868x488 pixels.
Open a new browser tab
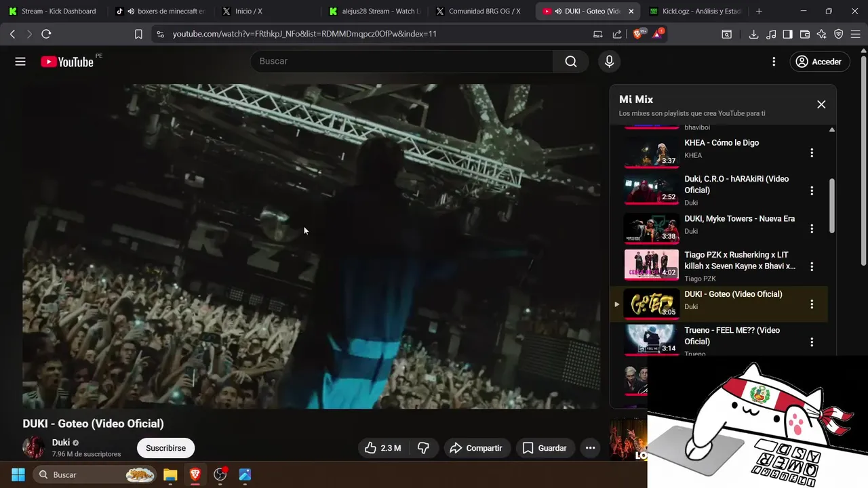[x=759, y=12]
